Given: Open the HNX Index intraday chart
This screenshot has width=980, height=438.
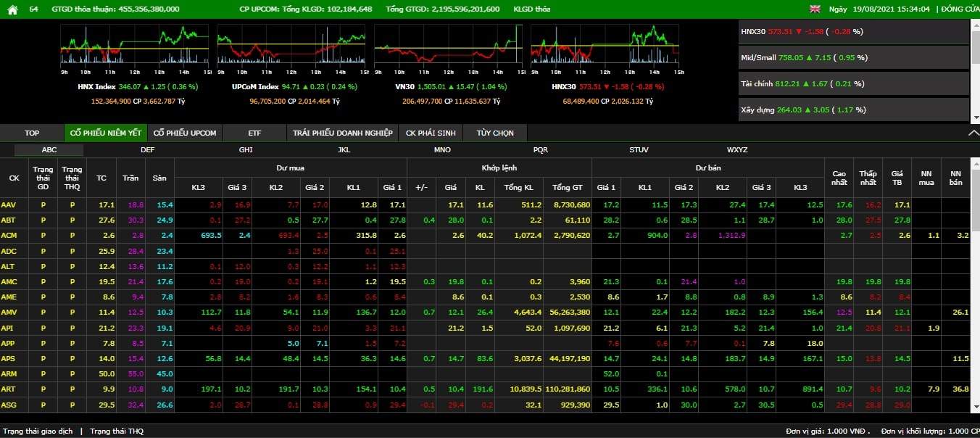Looking at the screenshot, I should [135, 48].
